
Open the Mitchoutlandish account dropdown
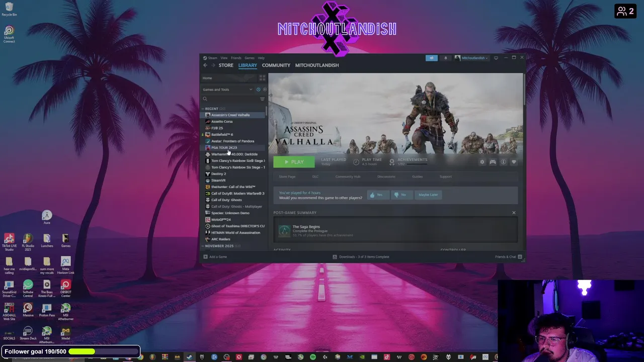coord(472,58)
